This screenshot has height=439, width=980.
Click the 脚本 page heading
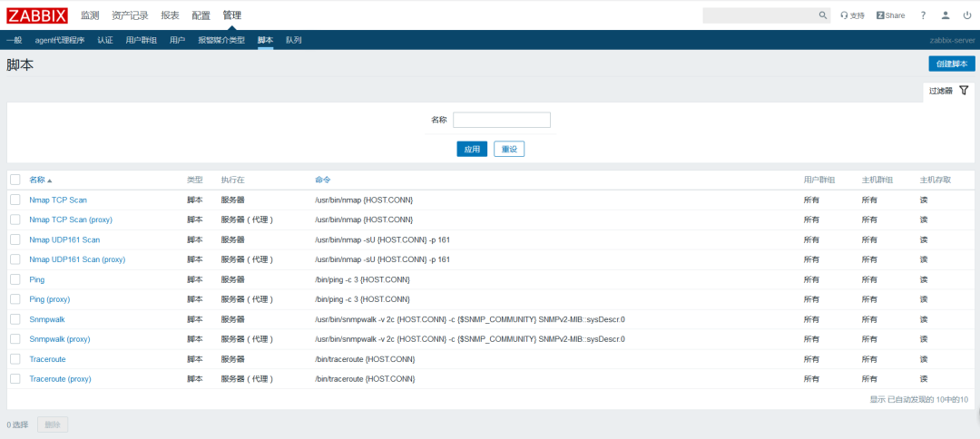tap(20, 65)
